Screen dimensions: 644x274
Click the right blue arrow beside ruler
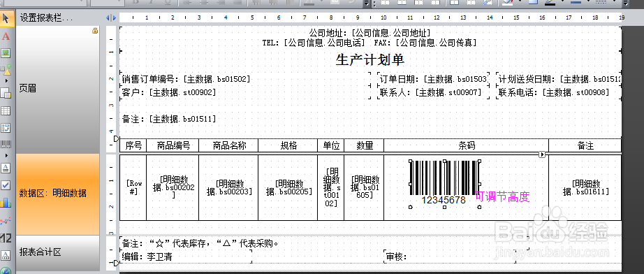point(114,18)
